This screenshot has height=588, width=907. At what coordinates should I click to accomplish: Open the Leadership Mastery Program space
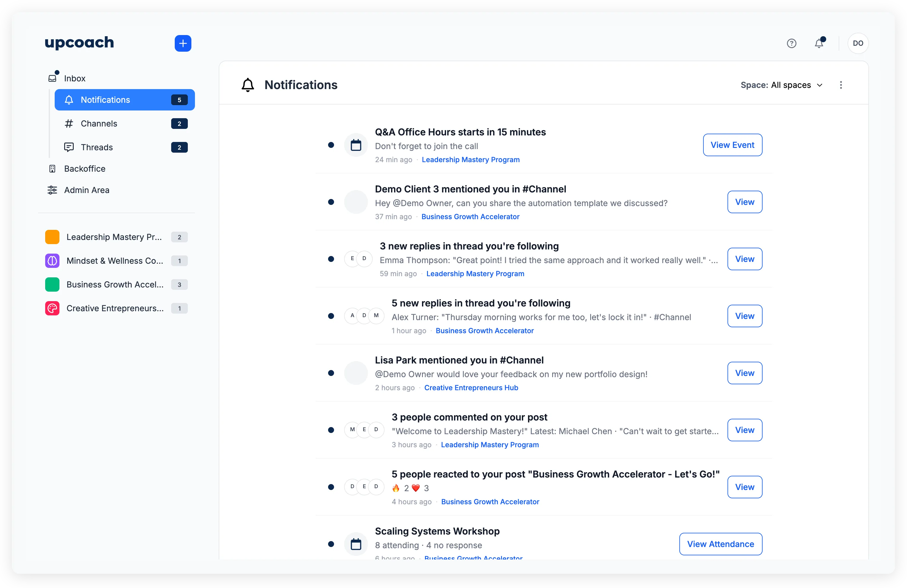pyautogui.click(x=114, y=237)
